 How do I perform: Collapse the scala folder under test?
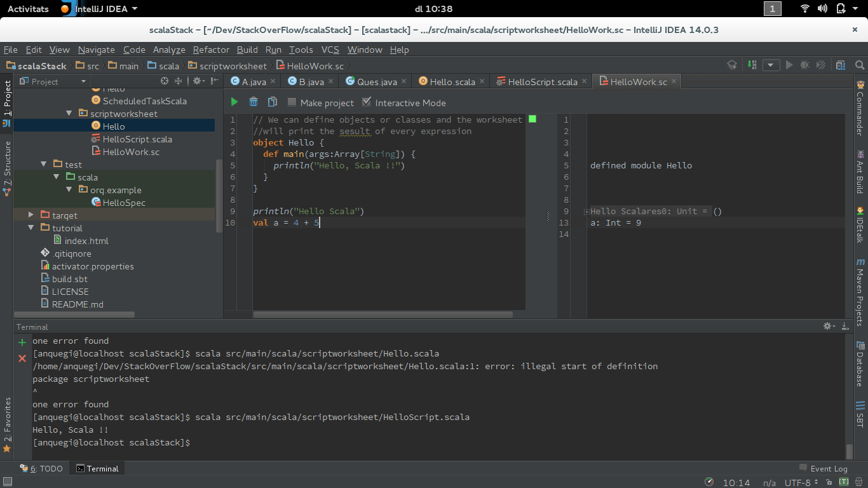[x=57, y=177]
